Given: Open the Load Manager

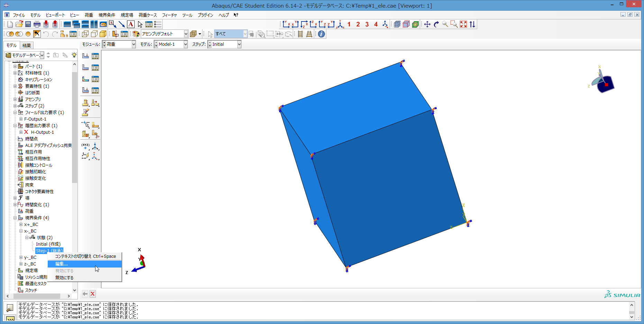Looking at the screenshot, I should (x=95, y=56).
